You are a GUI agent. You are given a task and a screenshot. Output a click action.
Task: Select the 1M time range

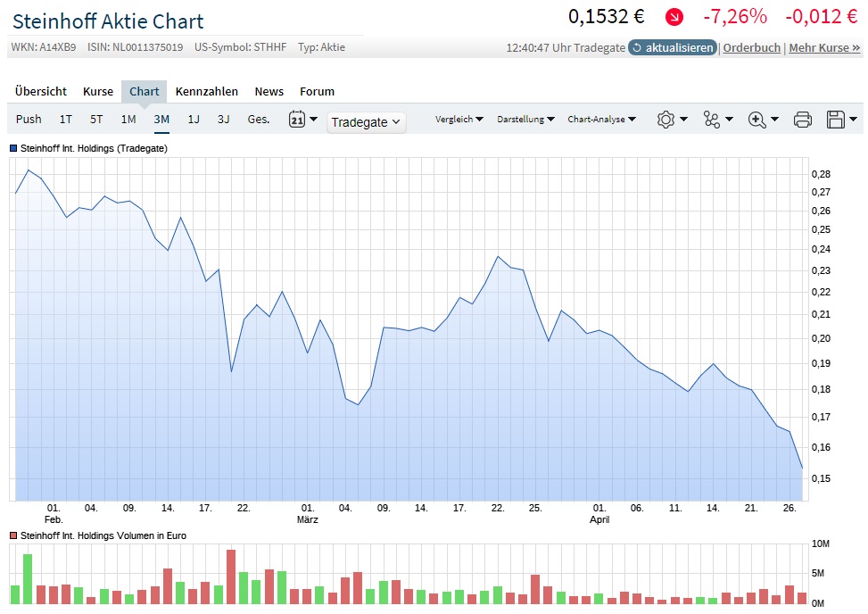[x=128, y=119]
